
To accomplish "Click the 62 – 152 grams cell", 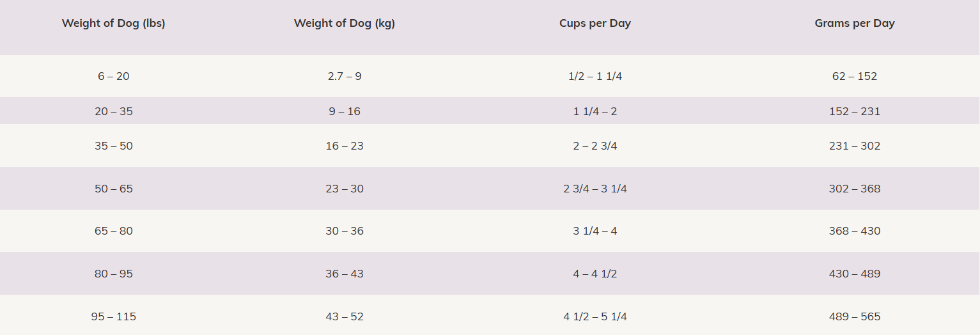I will (854, 76).
